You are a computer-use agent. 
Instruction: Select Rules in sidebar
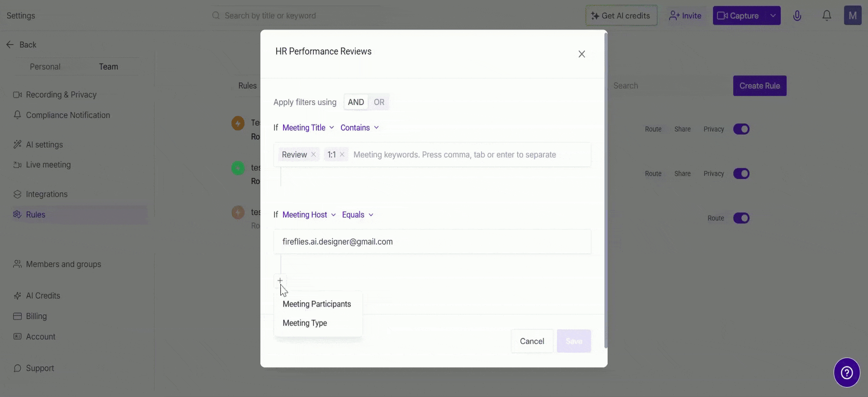click(x=80, y=215)
